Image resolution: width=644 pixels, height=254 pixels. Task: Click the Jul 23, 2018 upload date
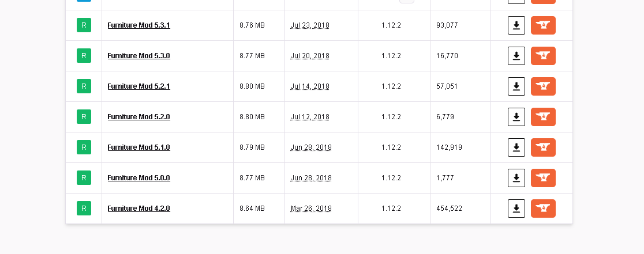pyautogui.click(x=310, y=25)
